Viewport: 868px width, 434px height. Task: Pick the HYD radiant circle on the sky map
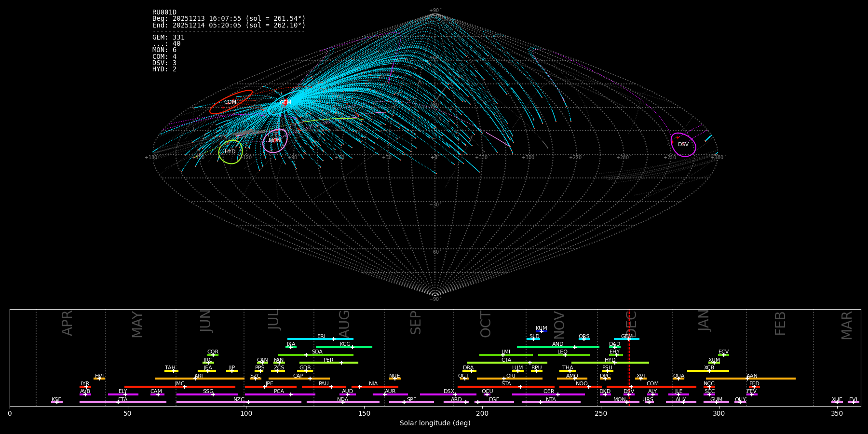(231, 152)
